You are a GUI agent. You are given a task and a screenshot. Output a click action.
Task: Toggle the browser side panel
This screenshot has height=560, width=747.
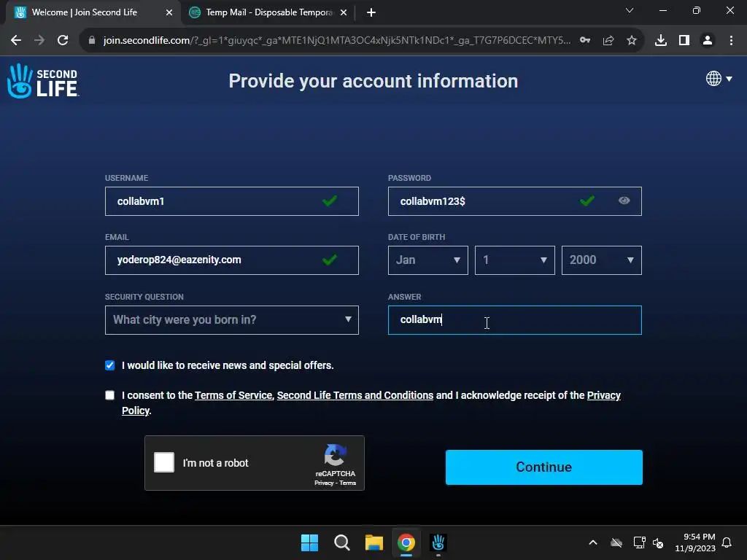click(x=684, y=41)
